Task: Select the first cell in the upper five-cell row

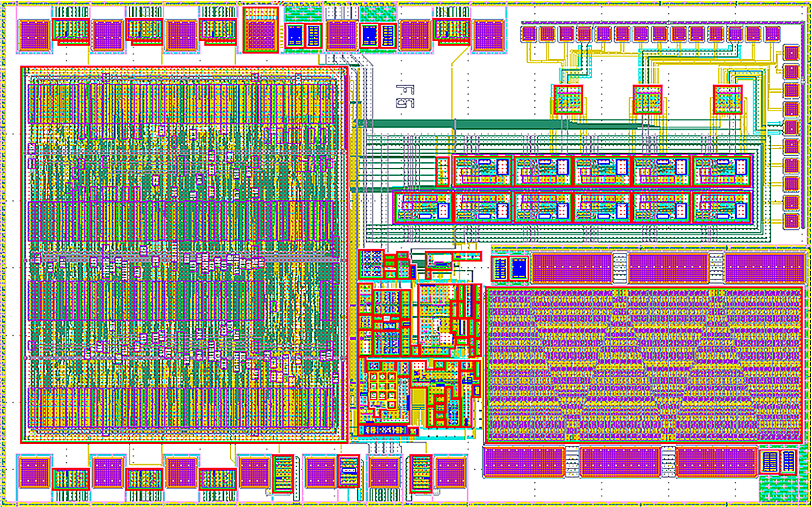Action: (x=483, y=171)
